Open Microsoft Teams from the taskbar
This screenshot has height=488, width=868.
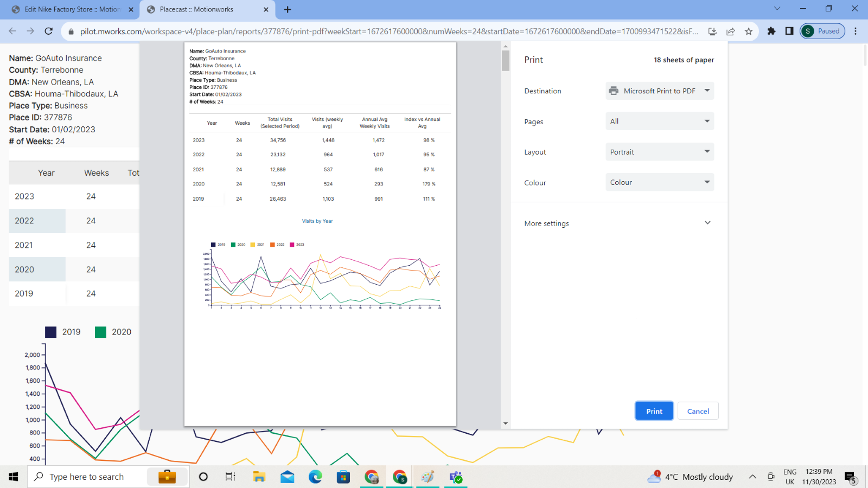456,477
